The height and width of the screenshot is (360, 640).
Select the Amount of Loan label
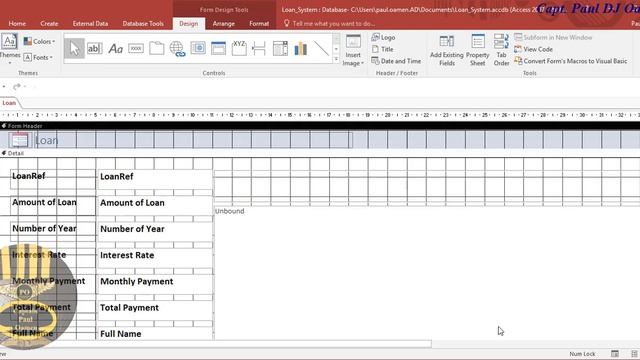point(52,205)
